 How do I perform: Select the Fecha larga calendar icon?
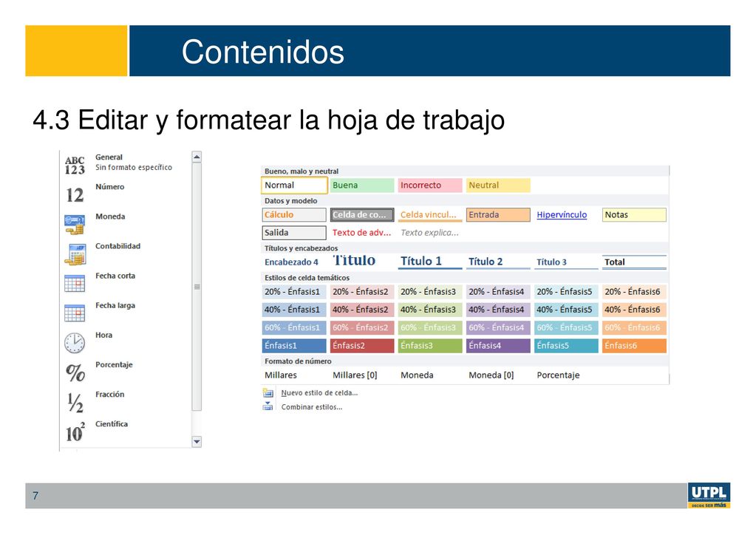coord(75,313)
